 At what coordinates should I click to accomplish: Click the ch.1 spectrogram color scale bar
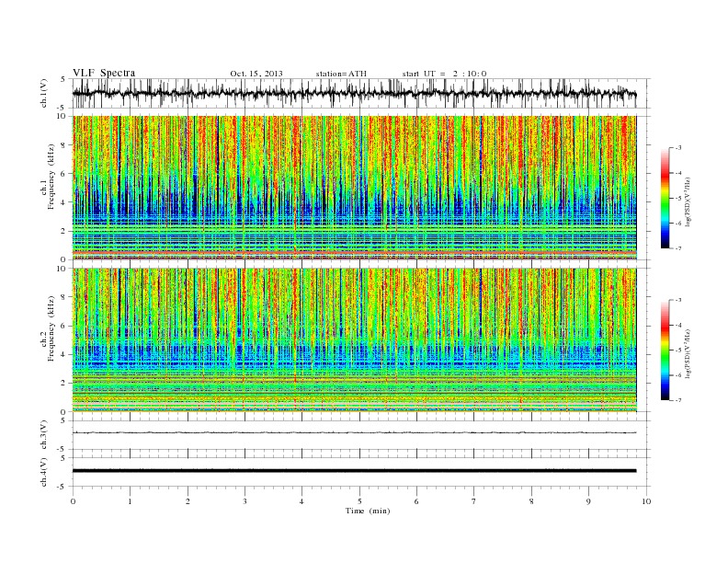[x=665, y=198]
